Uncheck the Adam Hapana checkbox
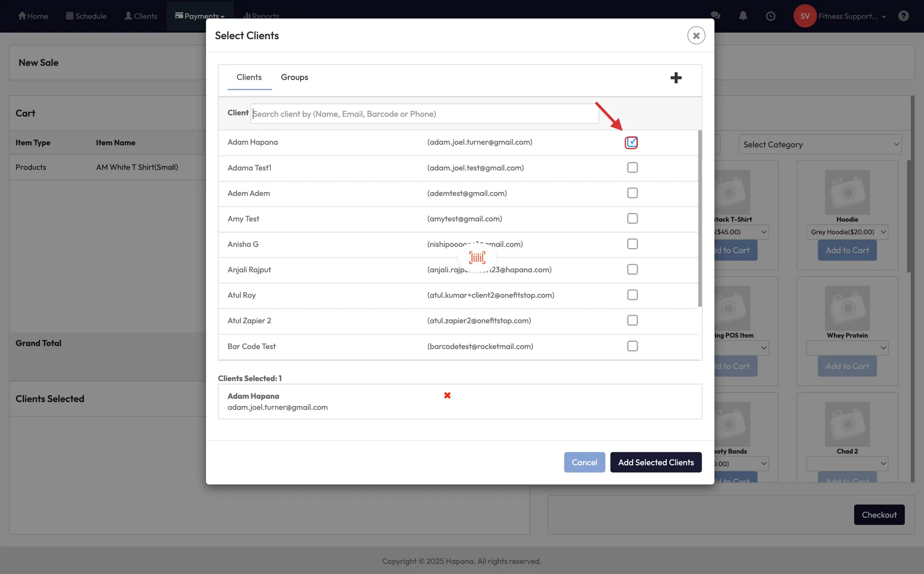Viewport: 924px width, 574px height. coord(631,142)
